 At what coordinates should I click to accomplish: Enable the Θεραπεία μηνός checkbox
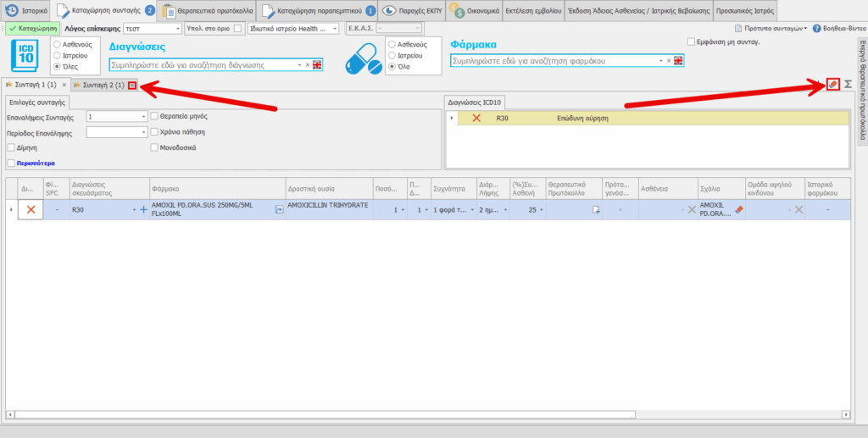[154, 116]
